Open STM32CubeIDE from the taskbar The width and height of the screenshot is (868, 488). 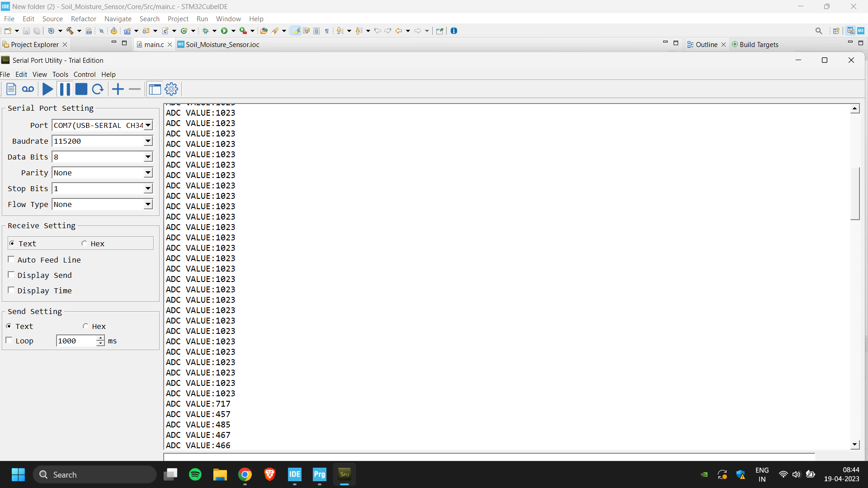295,474
